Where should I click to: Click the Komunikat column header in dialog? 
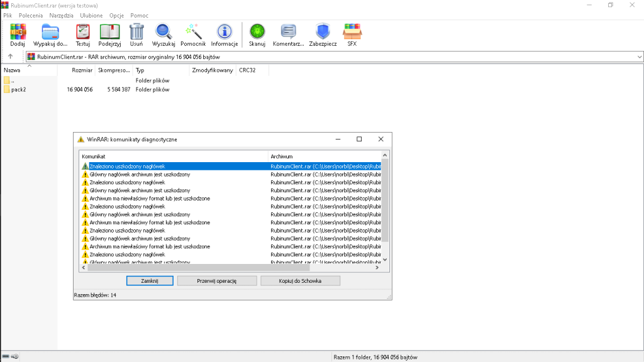tap(174, 156)
